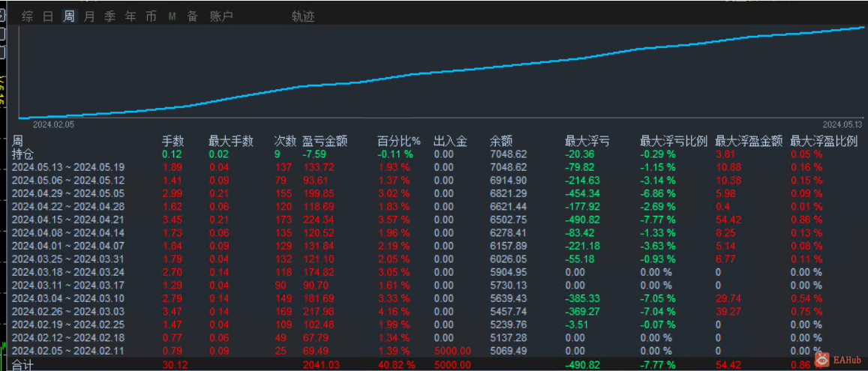Click the floating profit amount 39.27

(728, 311)
